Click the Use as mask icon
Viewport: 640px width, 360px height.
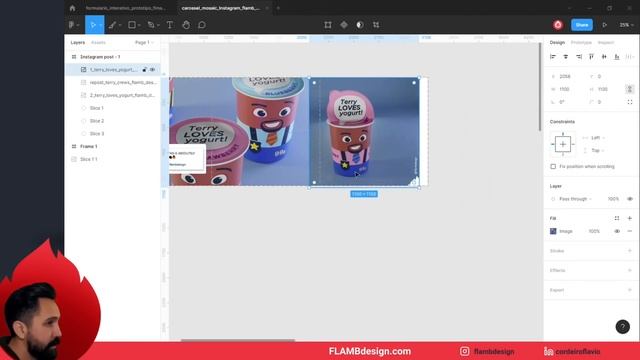click(x=360, y=25)
